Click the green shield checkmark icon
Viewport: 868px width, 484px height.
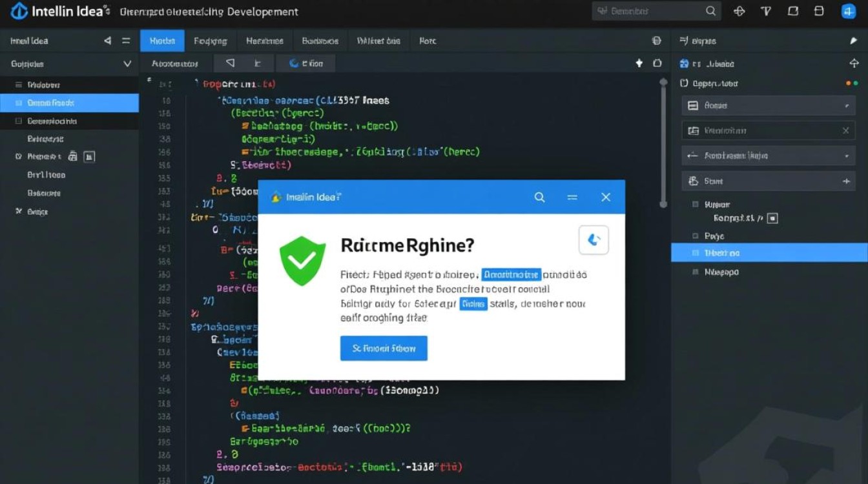point(302,260)
